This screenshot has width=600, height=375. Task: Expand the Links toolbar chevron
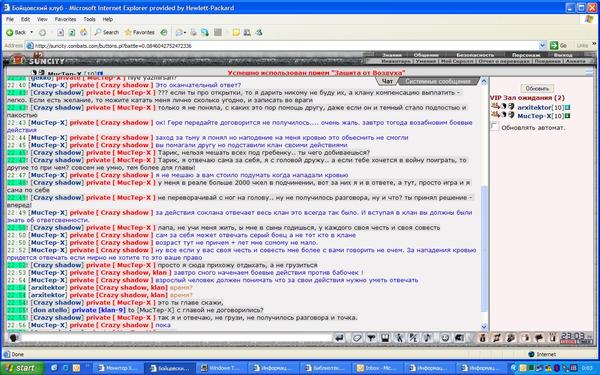[x=594, y=44]
